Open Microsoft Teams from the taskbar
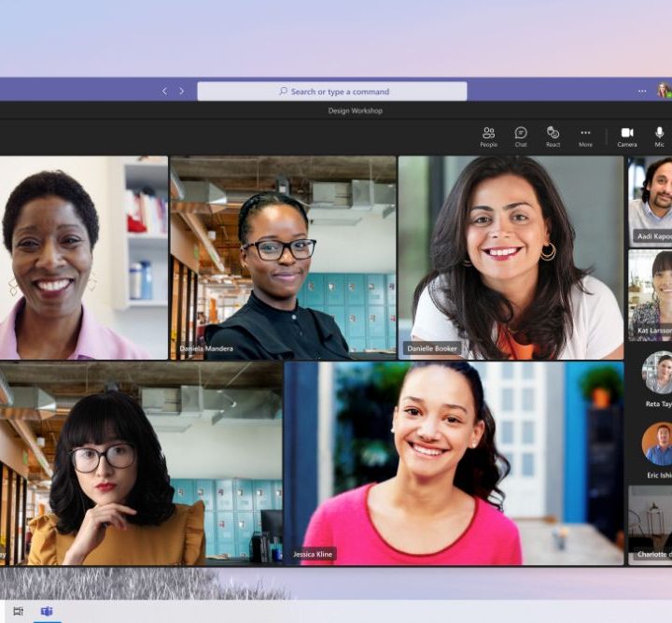The width and height of the screenshot is (672, 623). [x=46, y=612]
